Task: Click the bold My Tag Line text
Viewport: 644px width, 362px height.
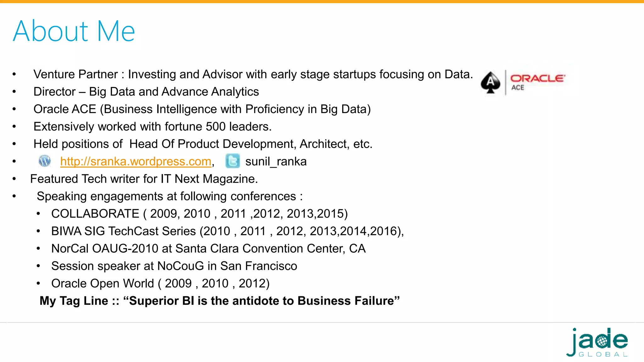Action: click(x=219, y=301)
